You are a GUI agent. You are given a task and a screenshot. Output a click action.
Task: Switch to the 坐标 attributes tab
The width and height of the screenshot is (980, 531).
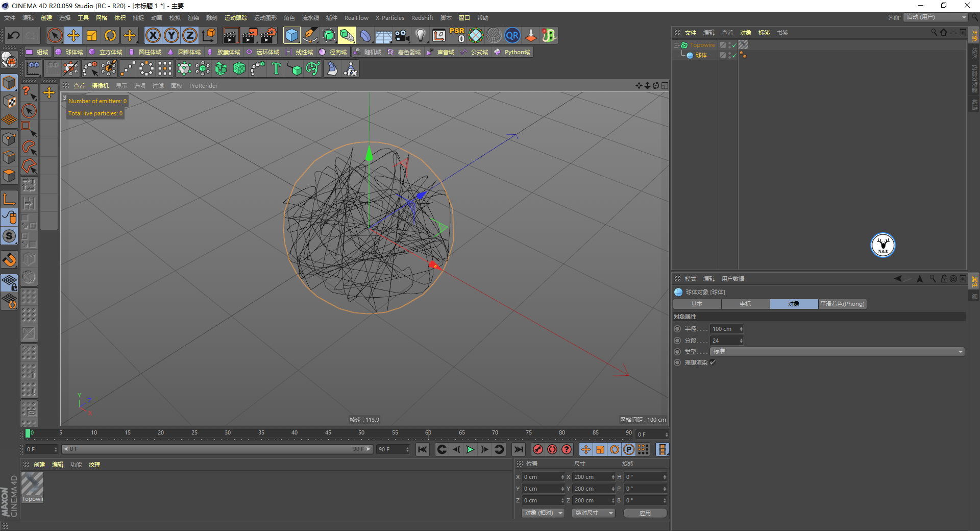coord(745,304)
